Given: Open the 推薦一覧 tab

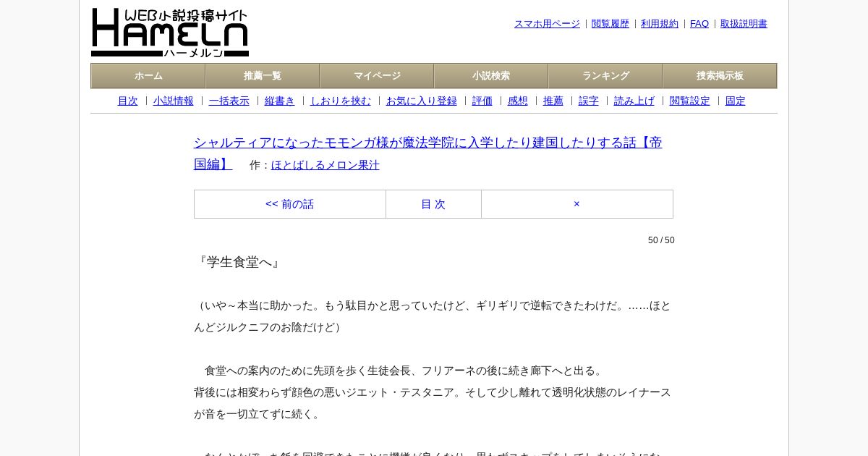Looking at the screenshot, I should (x=263, y=76).
